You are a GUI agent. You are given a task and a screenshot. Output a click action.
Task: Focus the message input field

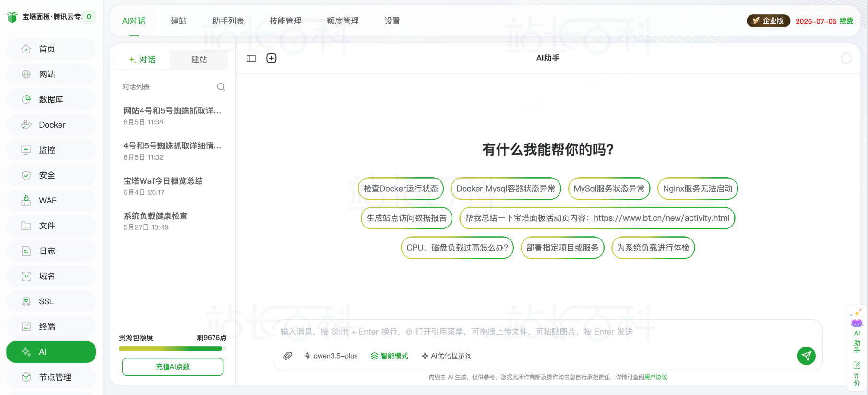[x=547, y=332]
